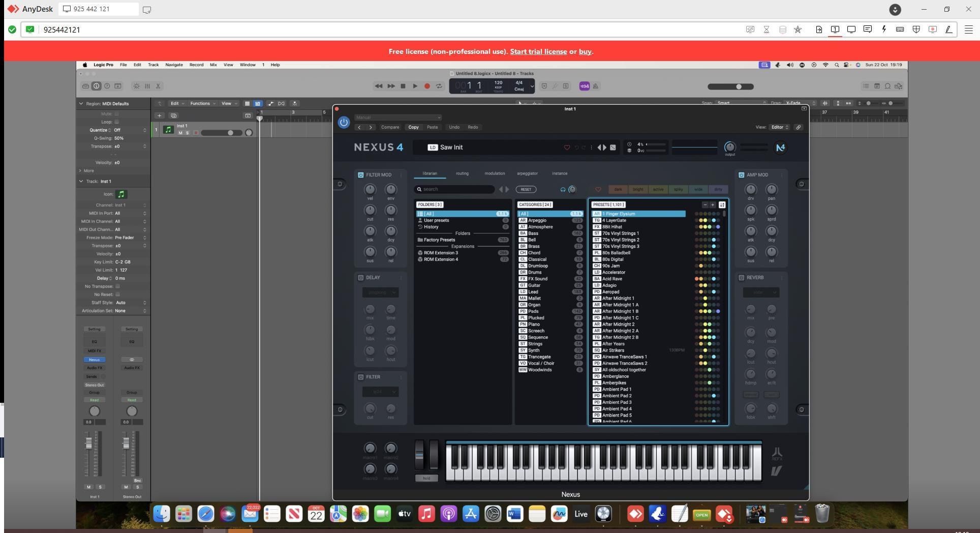The width and height of the screenshot is (980, 533).
Task: Toggle Cycle mode button in transport
Action: (x=439, y=86)
